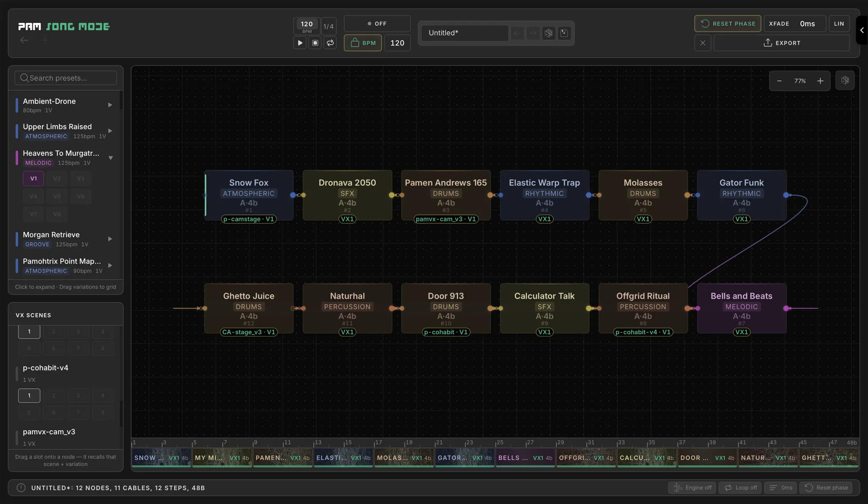Screen dimensions: 868x504
Task: Click previous song arrow beside Untitled field
Action: (x=517, y=33)
